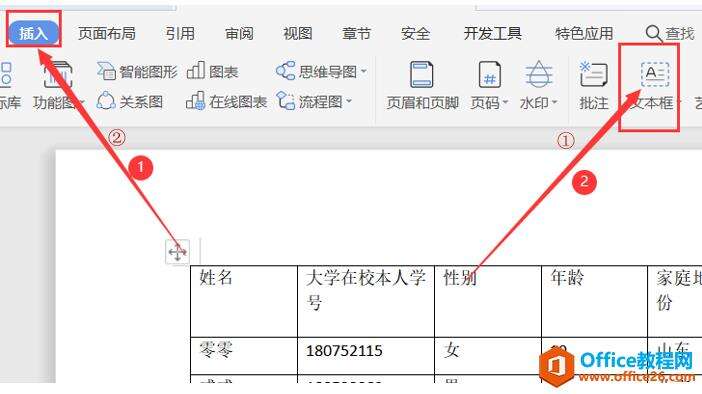Click the 功能图 icon

(x=58, y=75)
